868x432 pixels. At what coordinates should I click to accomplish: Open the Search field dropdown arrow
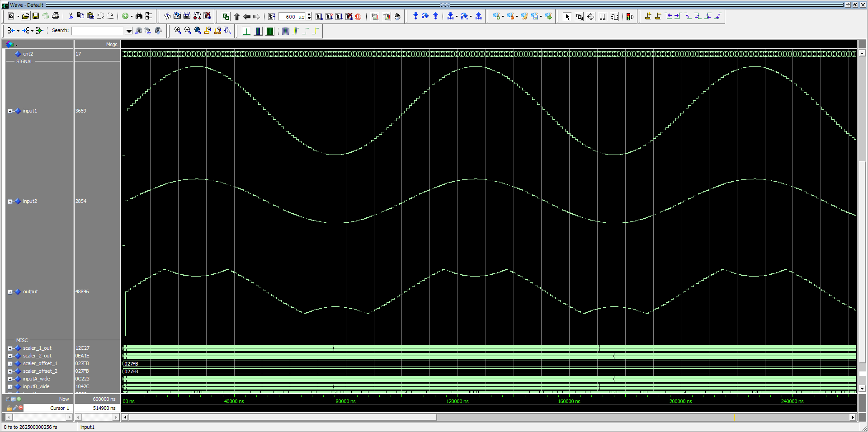pyautogui.click(x=129, y=31)
